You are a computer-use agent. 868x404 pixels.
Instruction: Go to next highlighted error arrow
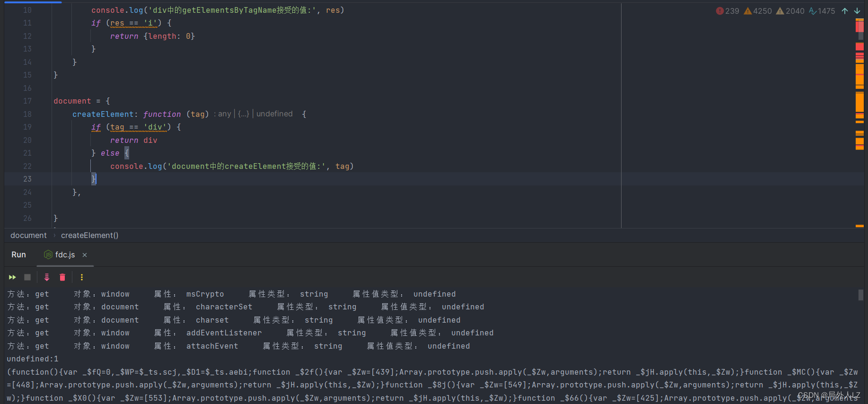857,11
